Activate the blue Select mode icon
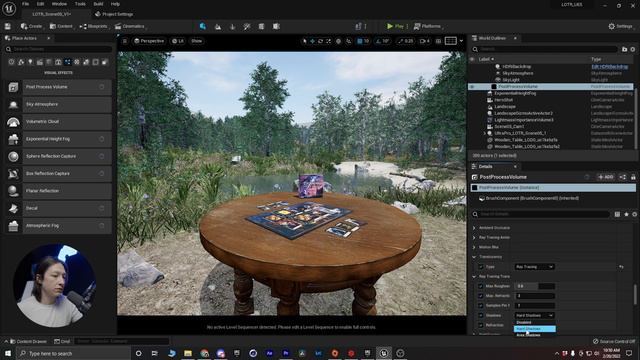Screen dimensions: 640x360 point(203,27)
